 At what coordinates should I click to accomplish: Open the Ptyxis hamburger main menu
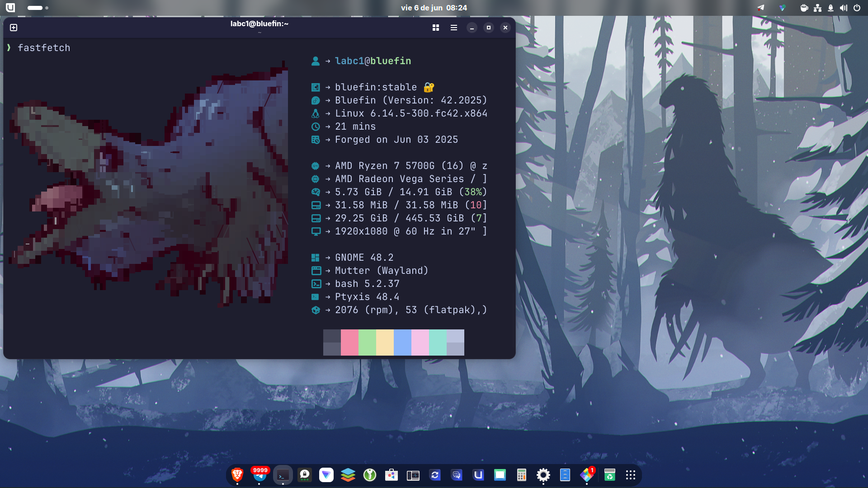tap(454, 28)
